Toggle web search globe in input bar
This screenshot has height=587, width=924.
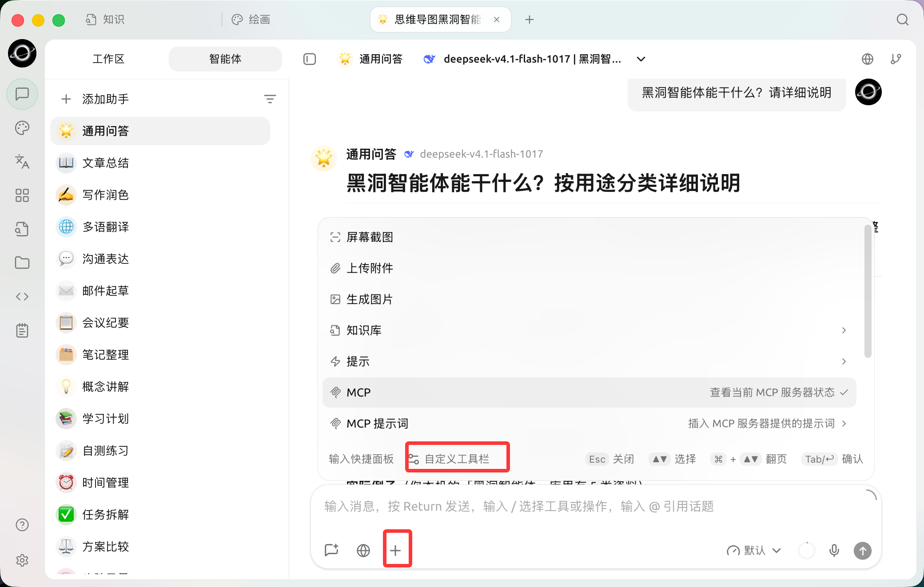pyautogui.click(x=363, y=551)
